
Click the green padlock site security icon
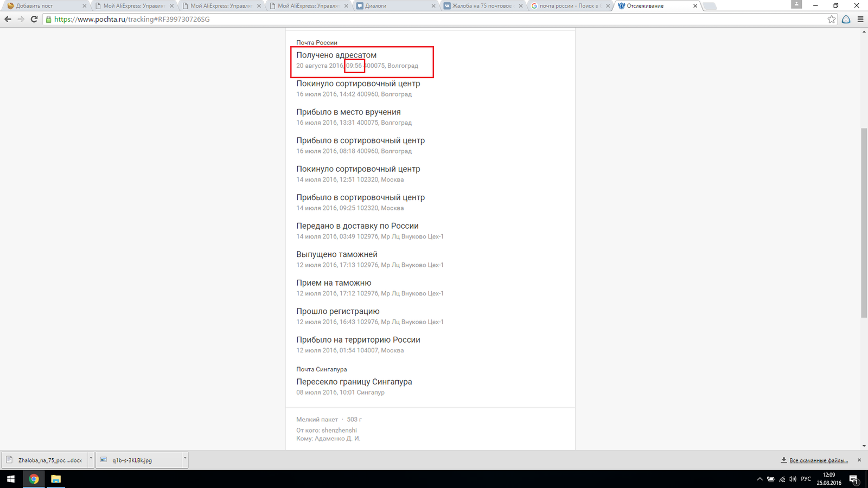pos(48,19)
